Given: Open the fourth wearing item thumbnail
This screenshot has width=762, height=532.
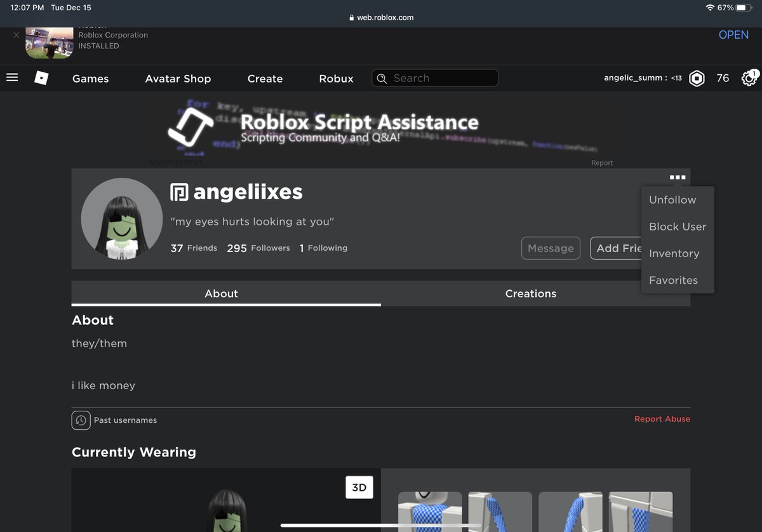Looking at the screenshot, I should tap(641, 512).
